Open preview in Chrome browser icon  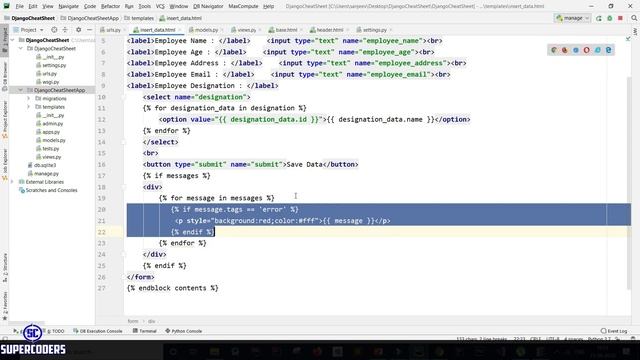tap(554, 50)
